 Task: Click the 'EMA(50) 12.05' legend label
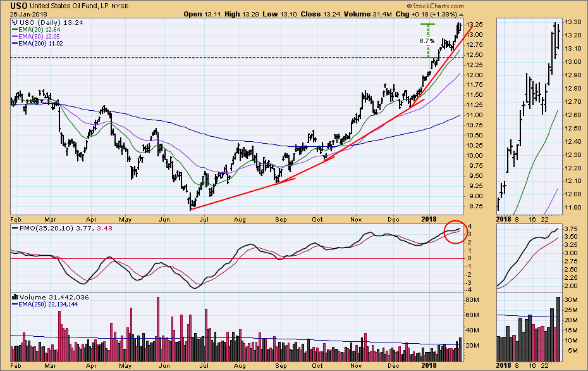[x=39, y=37]
